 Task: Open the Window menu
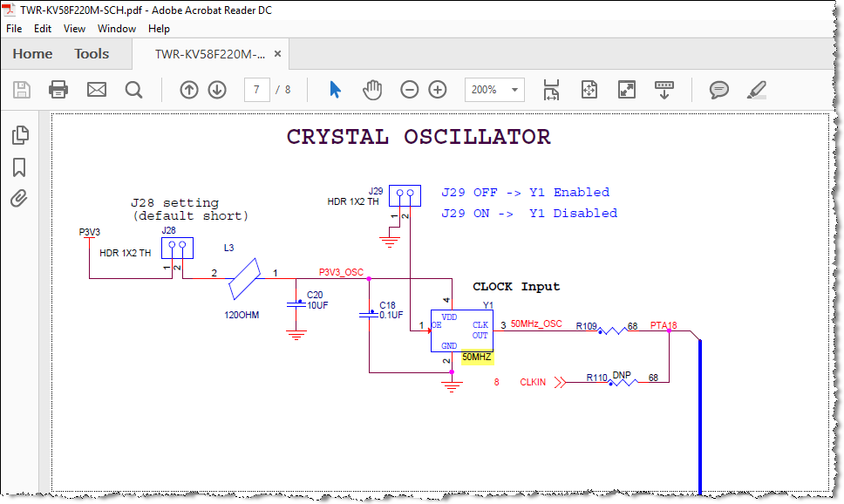click(116, 29)
